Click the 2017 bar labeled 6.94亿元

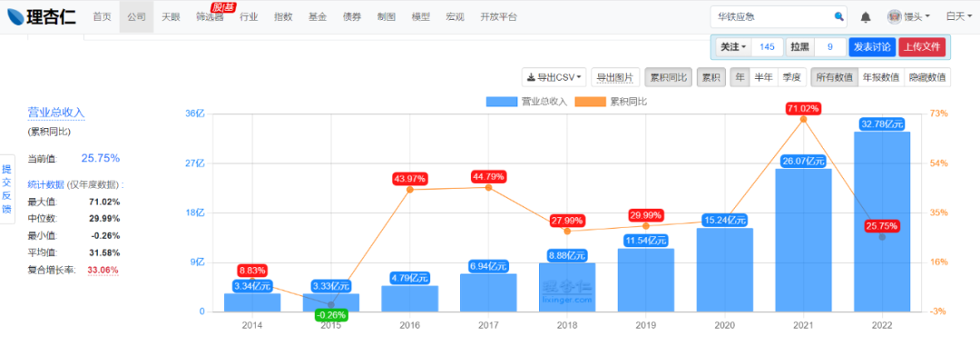coord(489,292)
